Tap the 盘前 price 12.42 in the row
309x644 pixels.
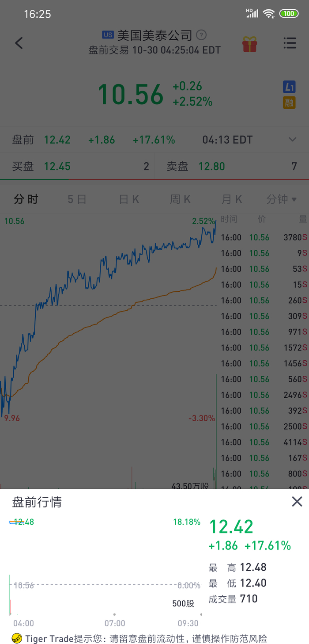(57, 140)
